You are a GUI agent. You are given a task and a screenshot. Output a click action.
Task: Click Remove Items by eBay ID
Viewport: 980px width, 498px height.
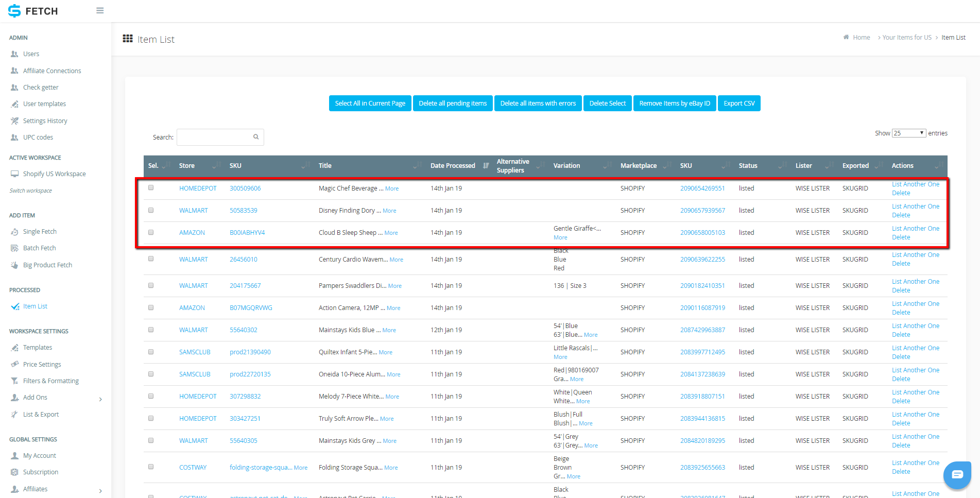675,104
